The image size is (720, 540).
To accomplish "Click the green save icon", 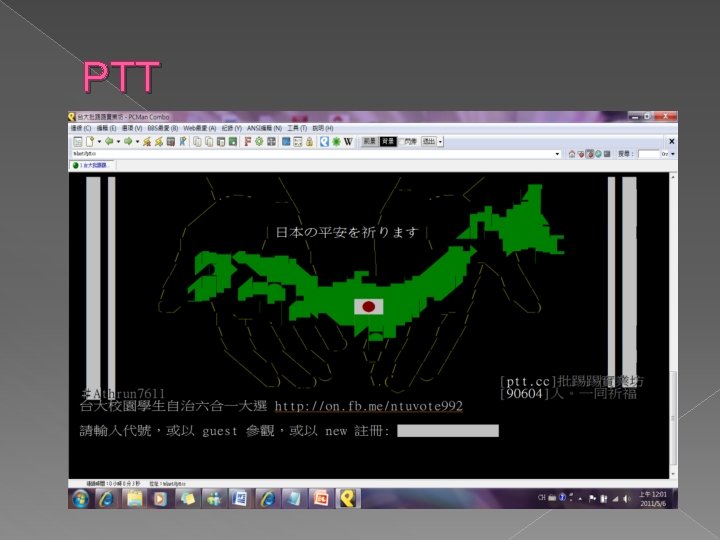I will pos(233,141).
